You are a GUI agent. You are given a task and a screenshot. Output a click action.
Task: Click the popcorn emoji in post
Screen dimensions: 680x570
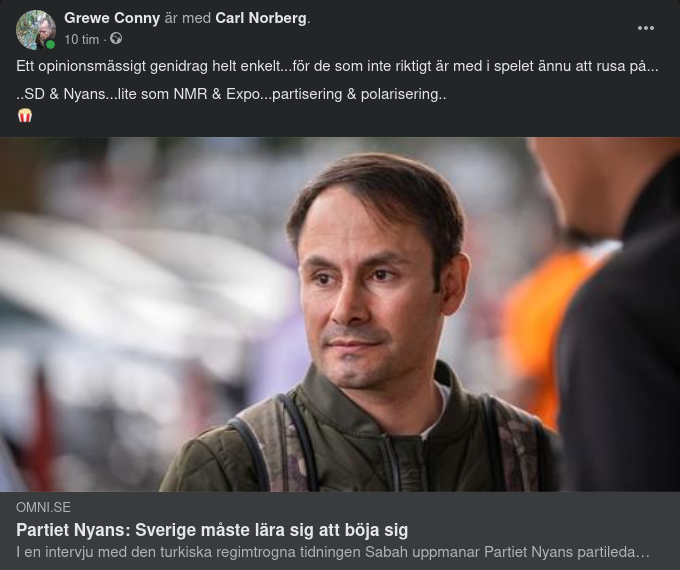(25, 116)
